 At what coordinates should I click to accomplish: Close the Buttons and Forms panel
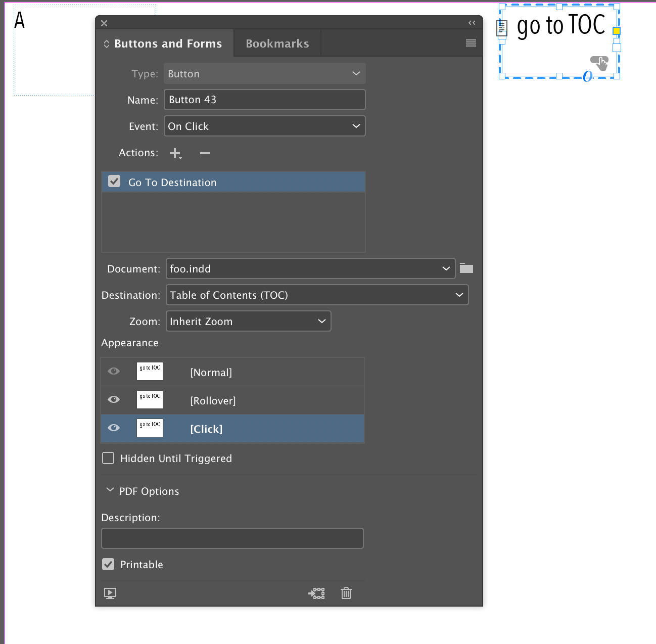pyautogui.click(x=104, y=23)
